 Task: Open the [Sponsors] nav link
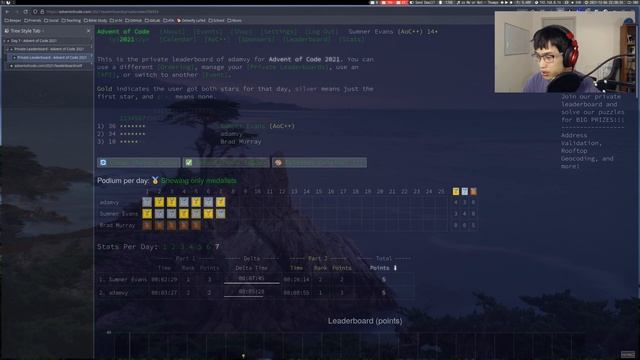tap(256, 40)
